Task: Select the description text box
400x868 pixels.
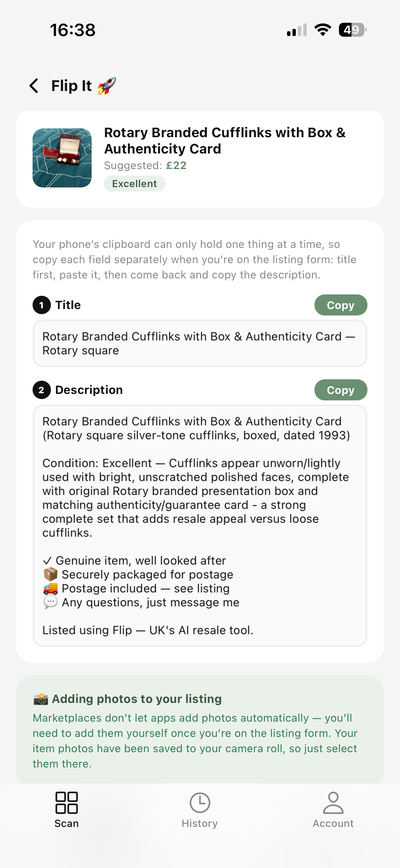Action: 200,526
